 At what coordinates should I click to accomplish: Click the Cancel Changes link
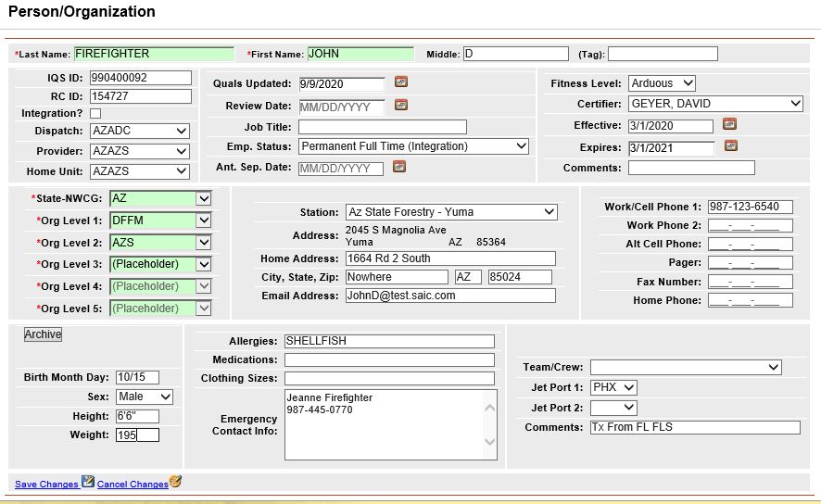(x=133, y=485)
